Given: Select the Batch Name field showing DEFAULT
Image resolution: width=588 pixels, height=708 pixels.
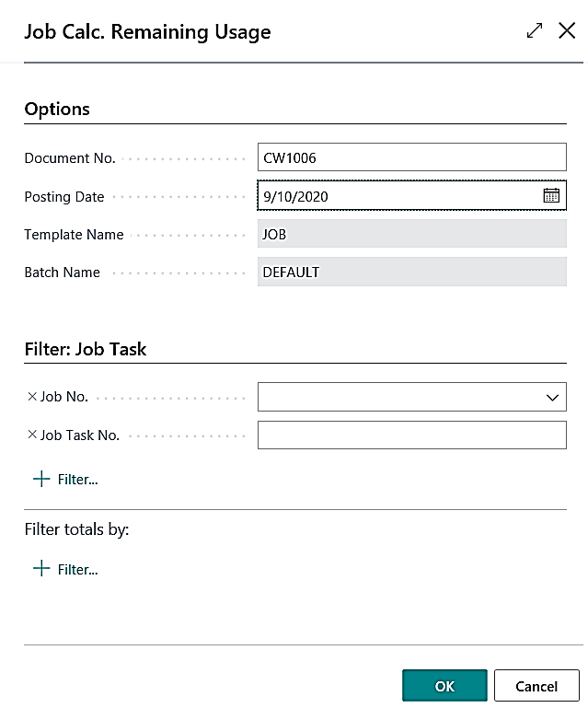Looking at the screenshot, I should [x=411, y=273].
